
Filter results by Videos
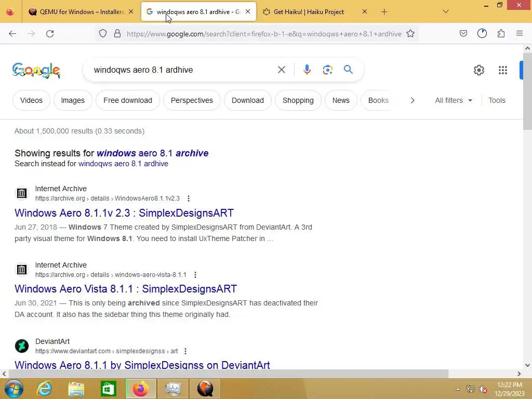coord(31,100)
